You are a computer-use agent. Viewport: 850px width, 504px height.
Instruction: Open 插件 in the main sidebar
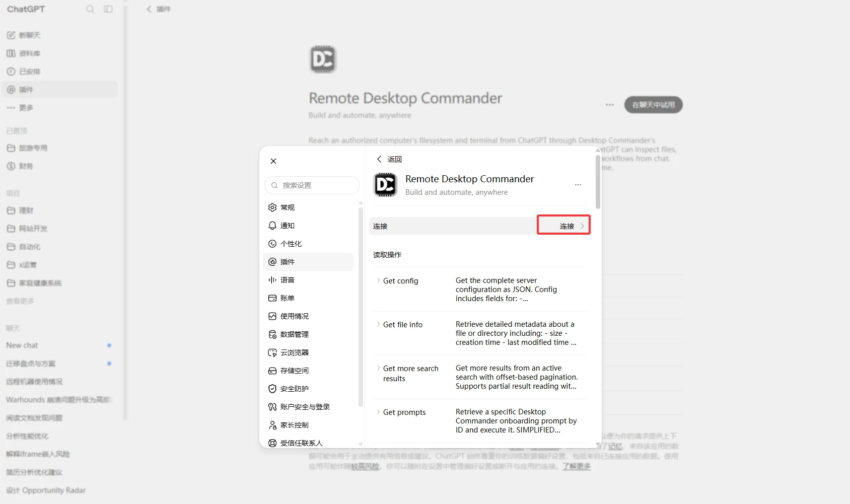coord(59,90)
